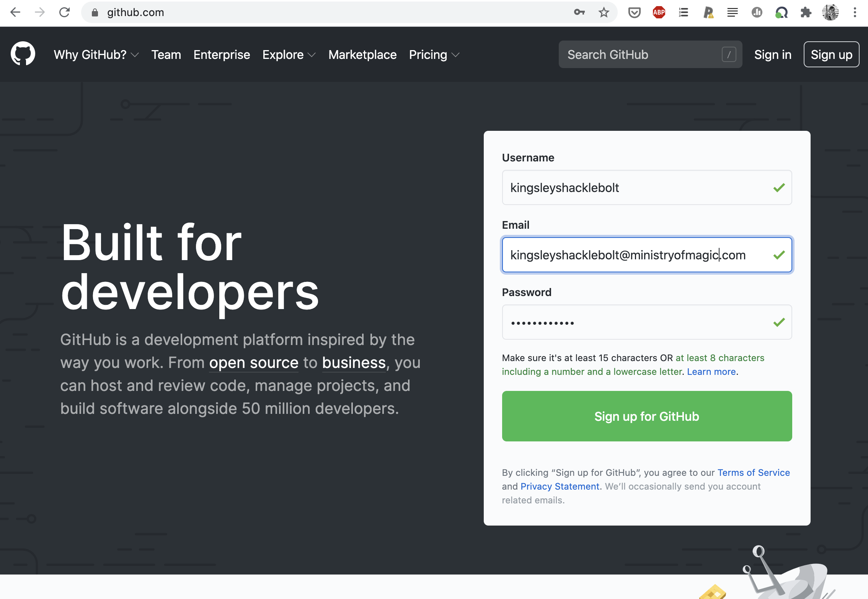Click the Sign in link
Image resolution: width=868 pixels, height=599 pixels.
pos(773,55)
